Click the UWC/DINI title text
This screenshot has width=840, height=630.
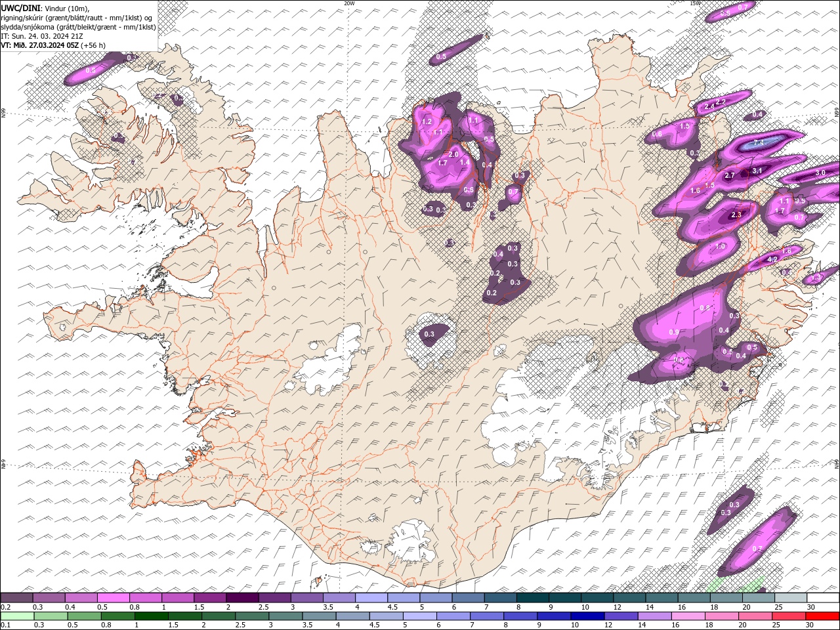(21, 7)
